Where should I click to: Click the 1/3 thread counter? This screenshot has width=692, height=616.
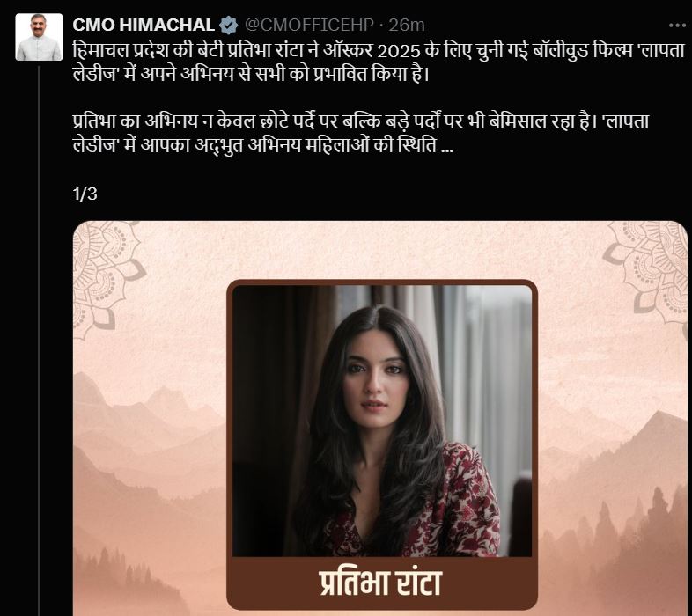coord(85,194)
